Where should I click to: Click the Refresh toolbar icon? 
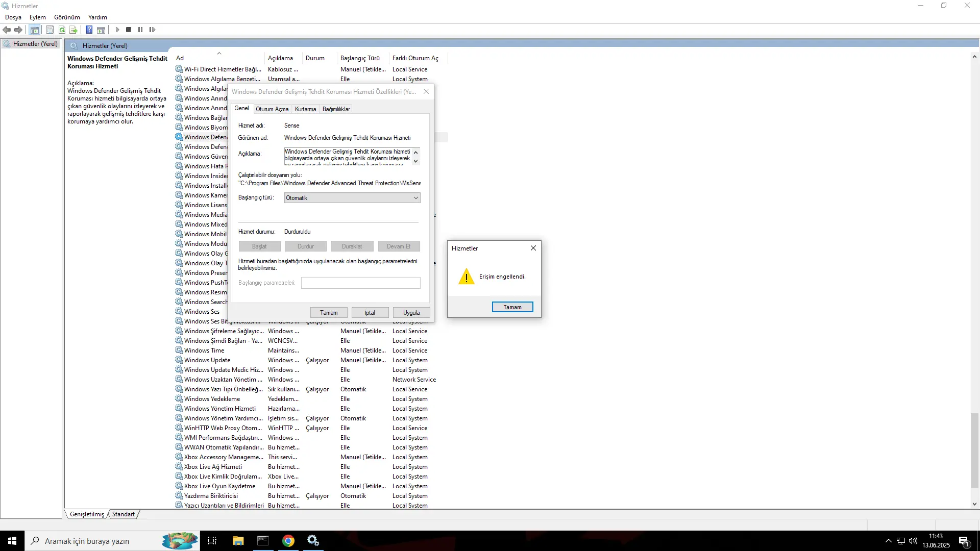coord(62,30)
